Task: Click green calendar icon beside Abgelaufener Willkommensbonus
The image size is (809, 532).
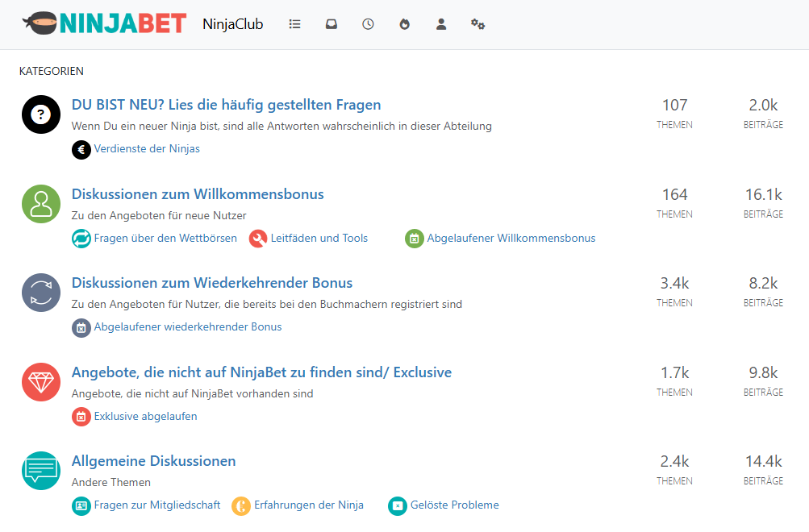Action: click(414, 239)
